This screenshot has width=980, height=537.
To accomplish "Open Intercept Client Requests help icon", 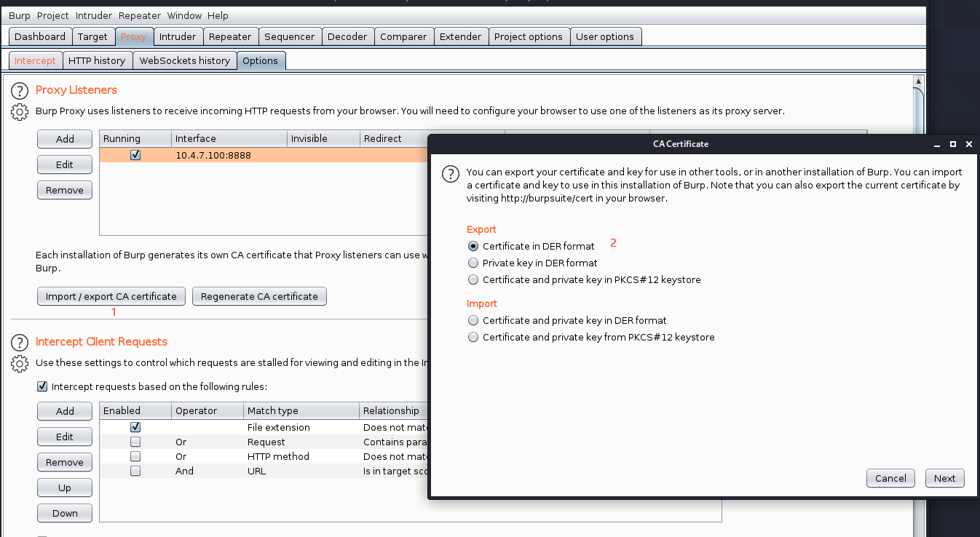I will 19,342.
